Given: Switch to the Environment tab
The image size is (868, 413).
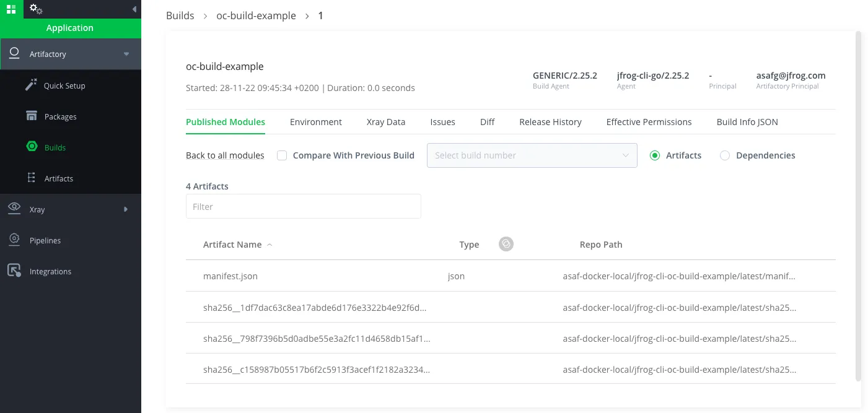Looking at the screenshot, I should (316, 122).
